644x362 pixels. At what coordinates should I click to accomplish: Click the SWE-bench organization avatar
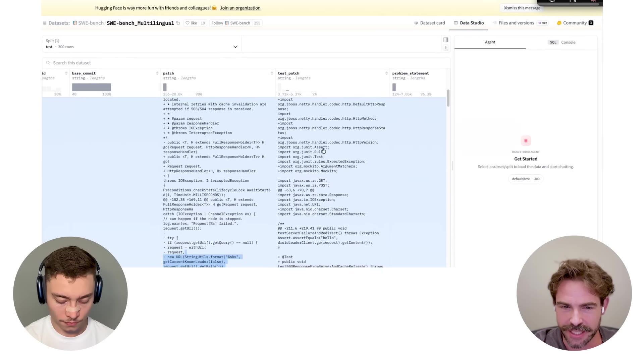[x=75, y=23]
